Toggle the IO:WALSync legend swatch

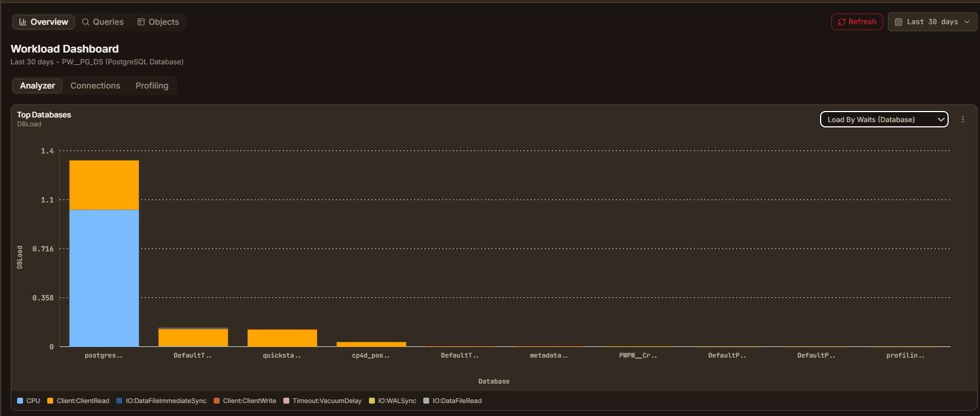372,401
